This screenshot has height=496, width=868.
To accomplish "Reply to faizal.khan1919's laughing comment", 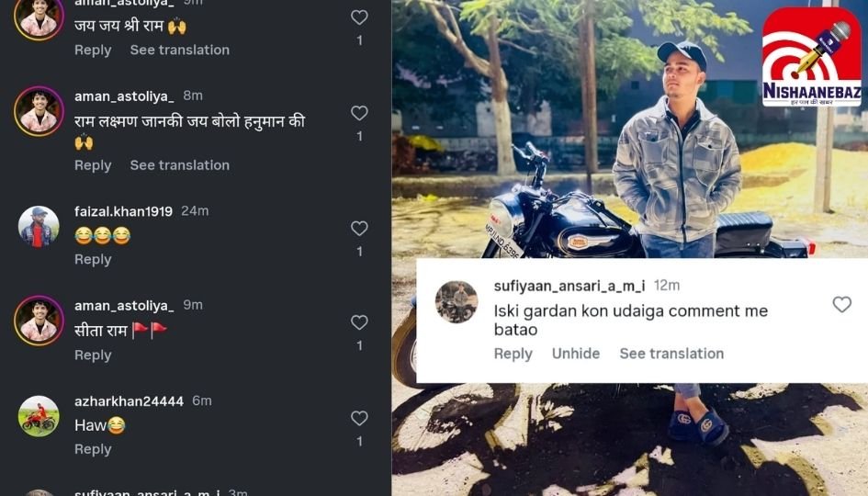I will (x=93, y=259).
